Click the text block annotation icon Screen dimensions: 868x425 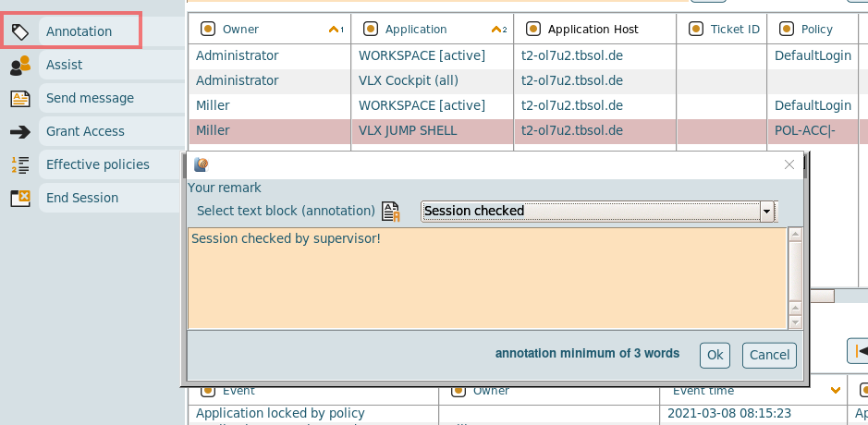click(391, 212)
